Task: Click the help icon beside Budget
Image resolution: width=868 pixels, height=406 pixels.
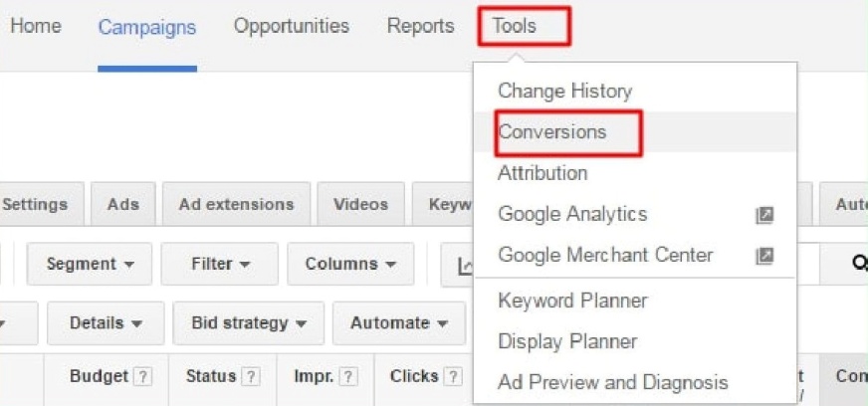Action: coord(143,377)
